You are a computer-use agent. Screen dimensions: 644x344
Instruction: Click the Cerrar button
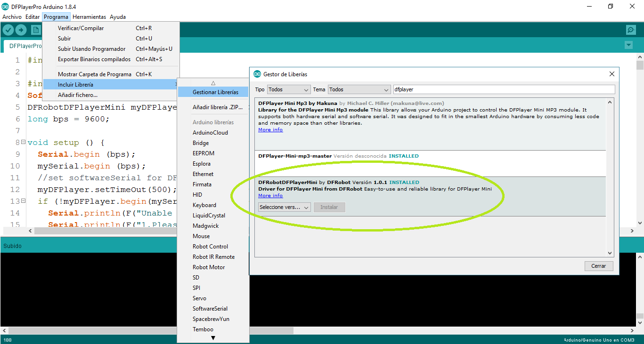(599, 266)
